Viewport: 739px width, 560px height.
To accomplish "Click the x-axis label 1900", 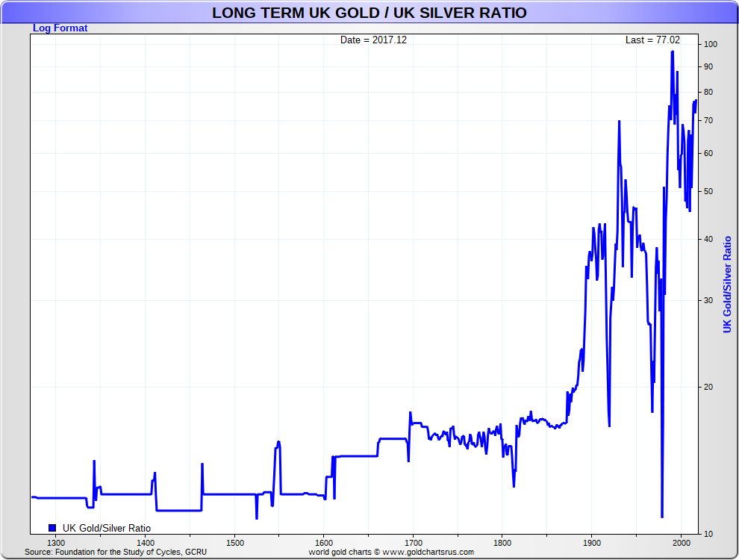I will point(592,543).
